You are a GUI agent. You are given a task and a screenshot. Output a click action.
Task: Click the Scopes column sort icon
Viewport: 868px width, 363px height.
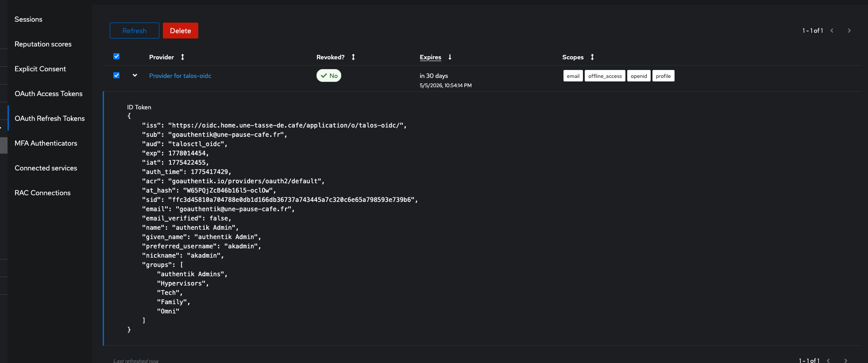pos(592,57)
